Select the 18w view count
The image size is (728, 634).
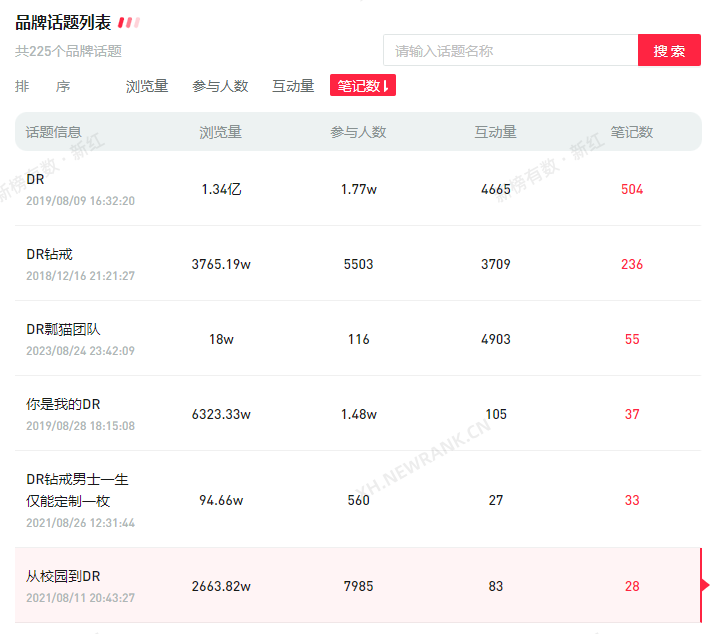tap(221, 339)
